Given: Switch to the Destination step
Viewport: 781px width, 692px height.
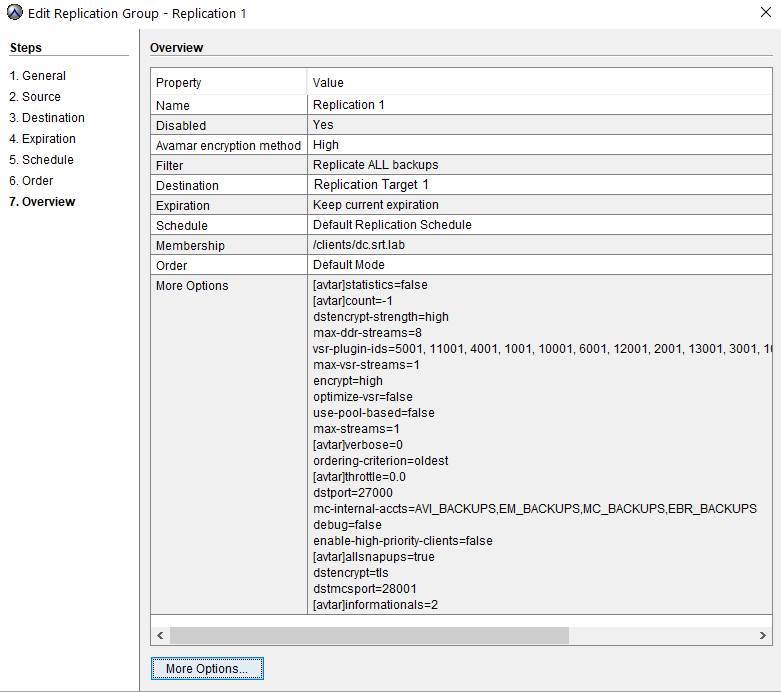Looking at the screenshot, I should (47, 118).
